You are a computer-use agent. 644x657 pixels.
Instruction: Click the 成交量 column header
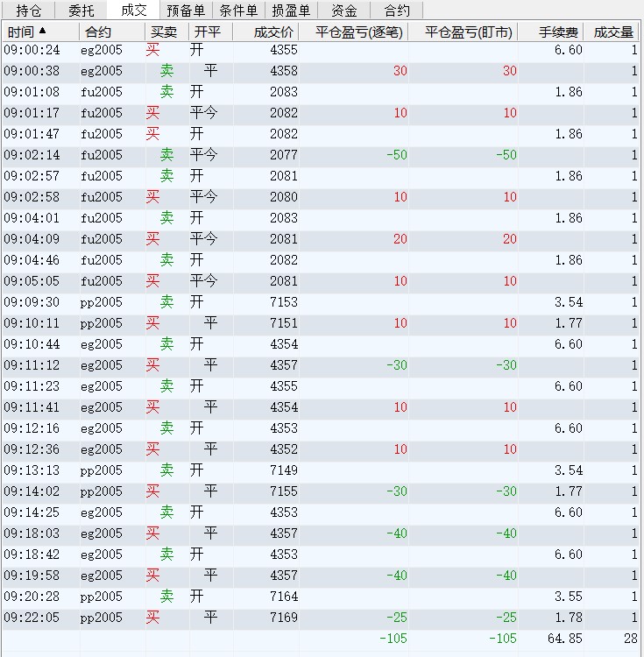[x=611, y=32]
